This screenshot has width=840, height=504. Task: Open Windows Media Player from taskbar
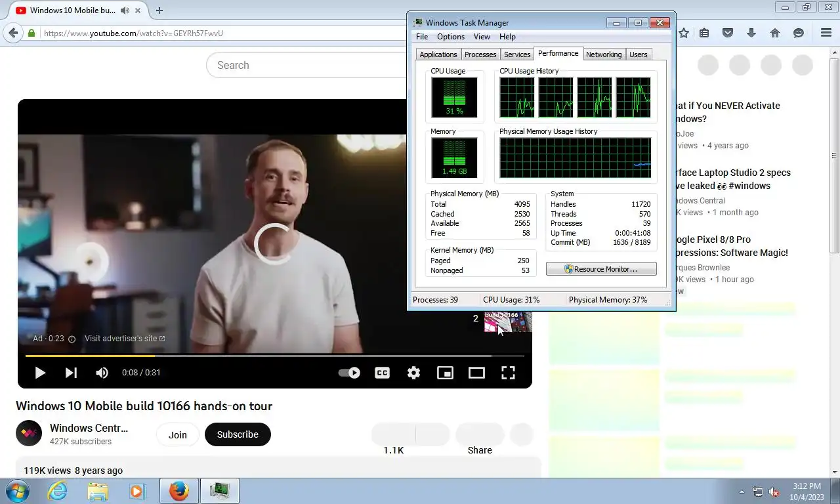137,491
